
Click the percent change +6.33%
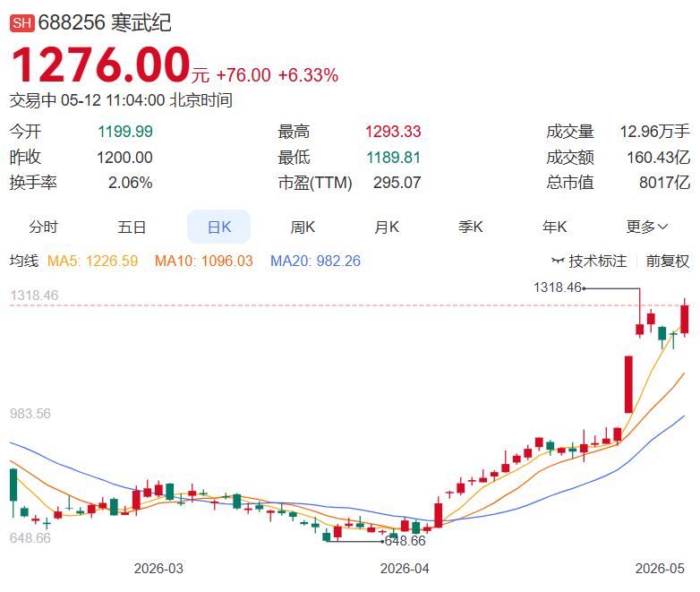(x=308, y=75)
